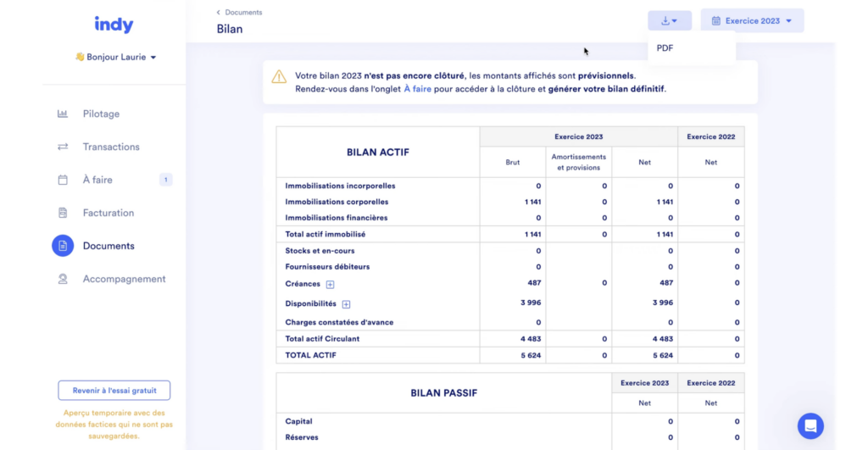The width and height of the screenshot is (868, 450).
Task: Go back to Documents breadcrumb
Action: (x=243, y=12)
